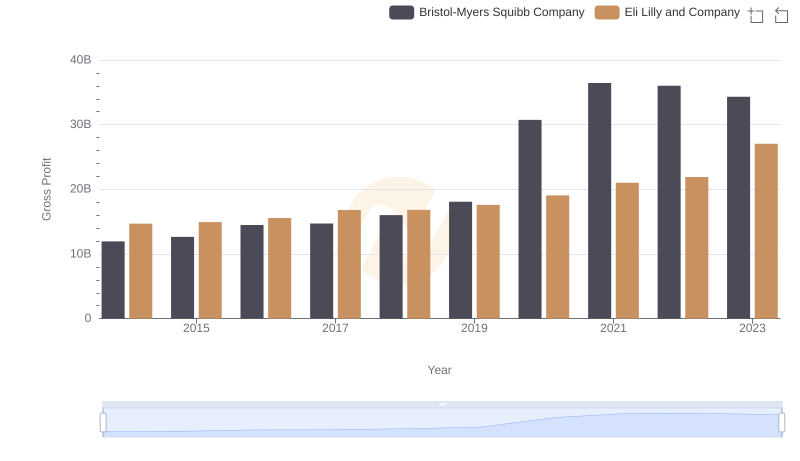
Task: Select the 2018 Bristol-Myers Squibb bar
Action: (x=391, y=267)
